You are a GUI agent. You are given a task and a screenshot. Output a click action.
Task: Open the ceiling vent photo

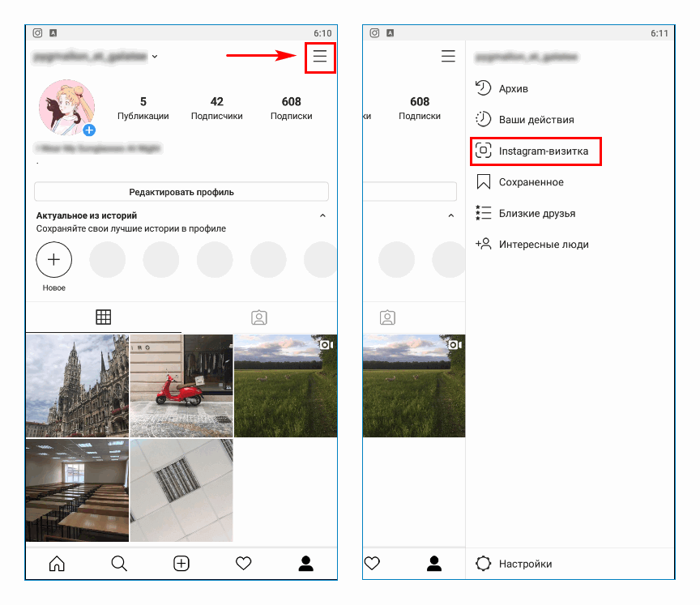181,490
